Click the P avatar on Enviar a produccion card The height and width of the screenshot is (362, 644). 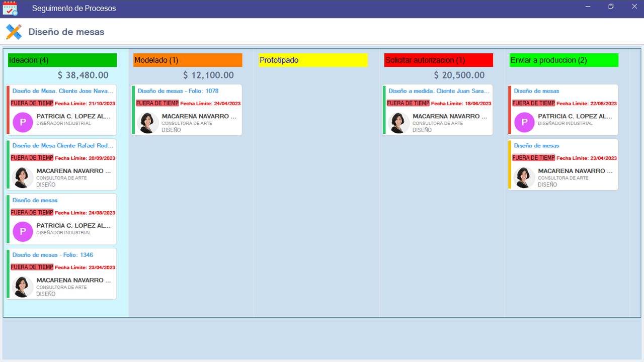point(524,122)
